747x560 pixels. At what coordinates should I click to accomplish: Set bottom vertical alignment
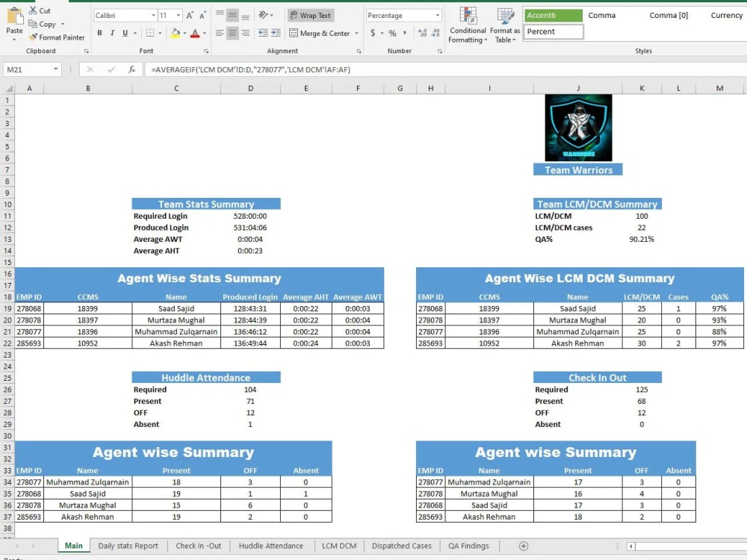(245, 15)
